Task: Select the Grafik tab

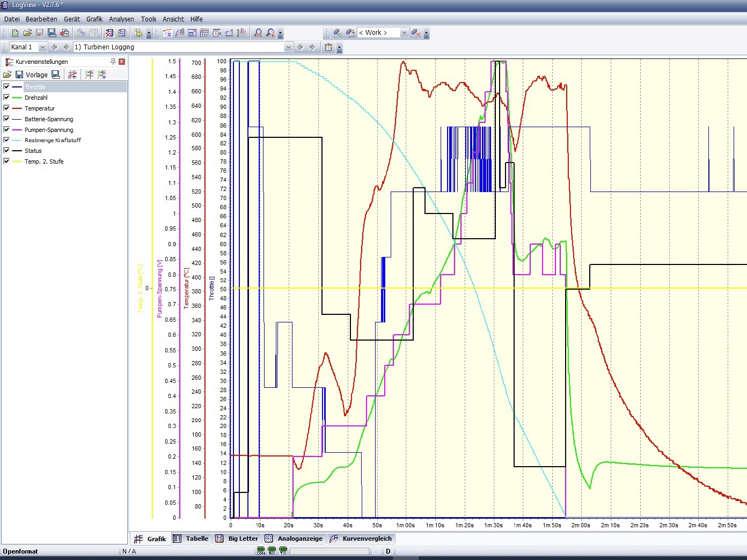Action: 150,539
